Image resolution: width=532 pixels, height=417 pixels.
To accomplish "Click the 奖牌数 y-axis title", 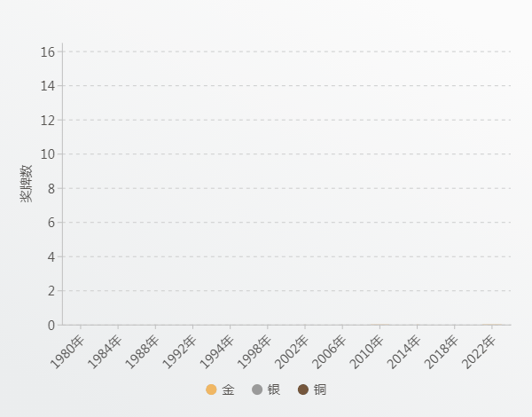I will click(27, 184).
